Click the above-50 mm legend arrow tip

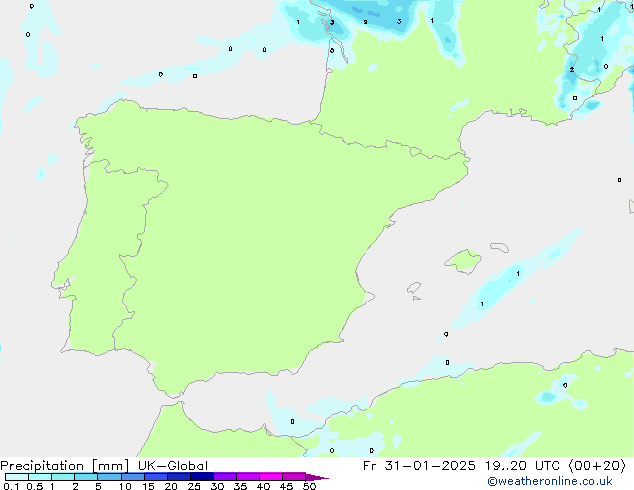click(317, 477)
